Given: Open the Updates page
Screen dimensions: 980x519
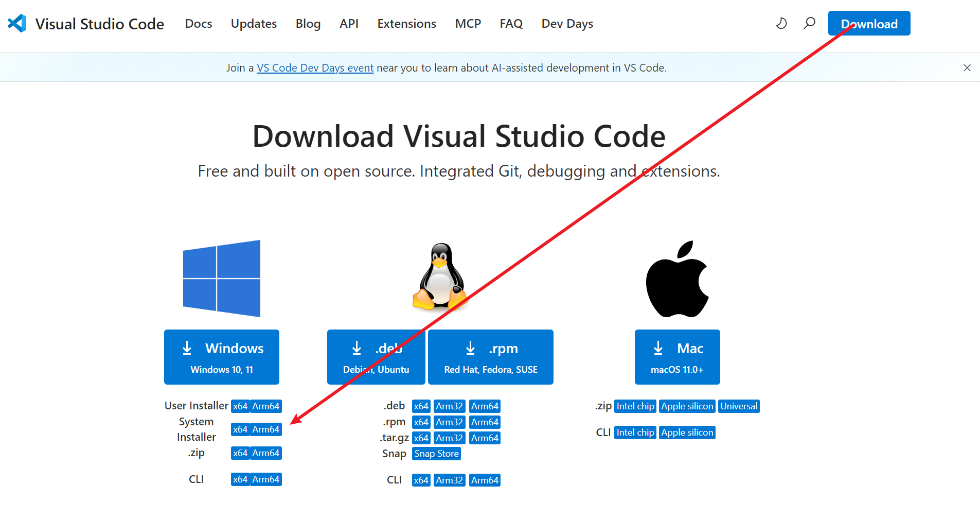Looking at the screenshot, I should pos(254,24).
